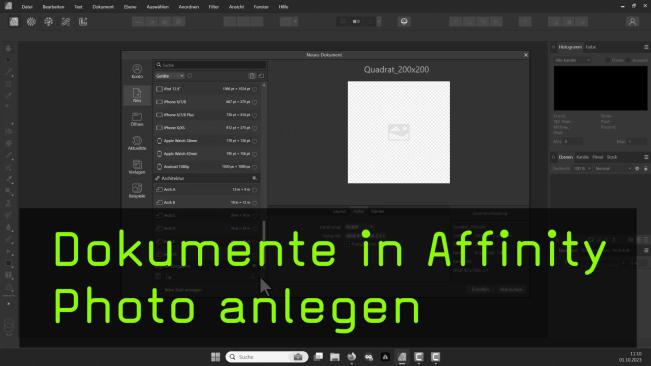Select Neu in the dialog sidebar
Viewport: 651px width, 366px height.
point(137,95)
